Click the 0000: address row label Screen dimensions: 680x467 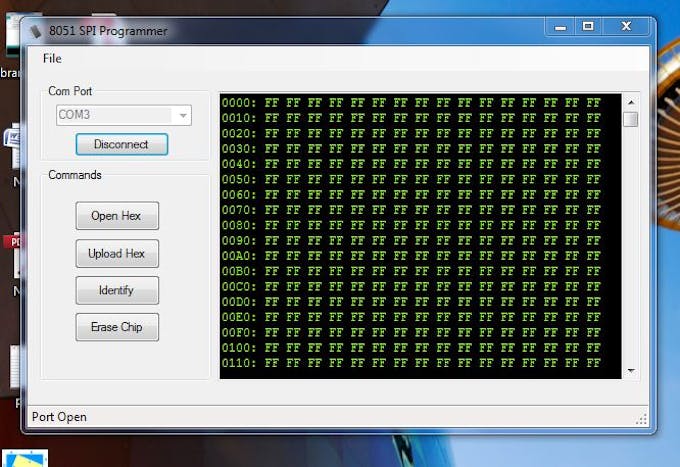(239, 103)
